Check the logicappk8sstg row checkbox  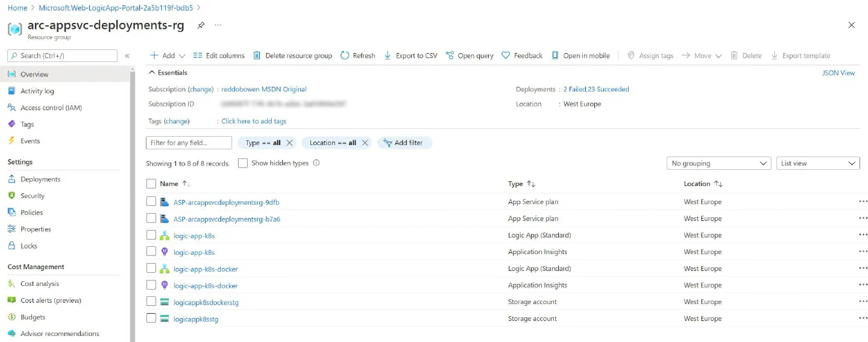tap(151, 319)
